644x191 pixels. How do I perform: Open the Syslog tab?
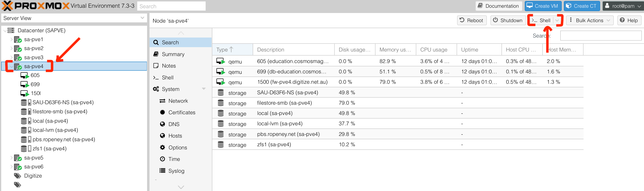pos(180,171)
